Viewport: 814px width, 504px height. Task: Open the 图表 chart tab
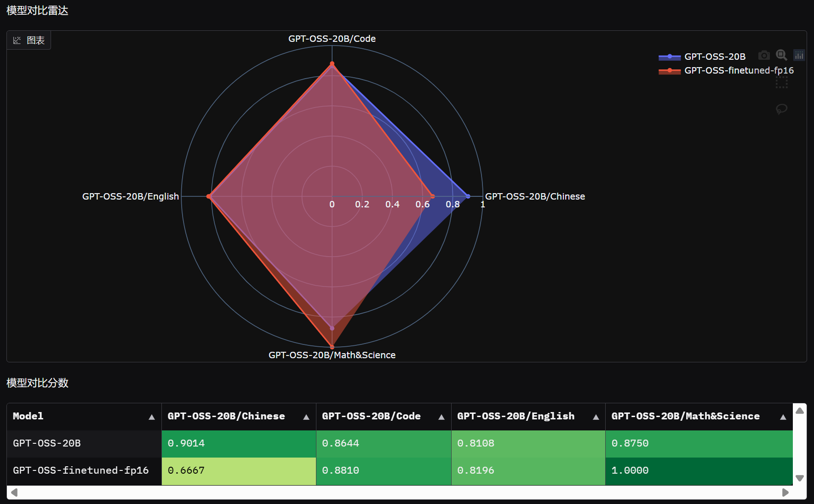coord(29,40)
